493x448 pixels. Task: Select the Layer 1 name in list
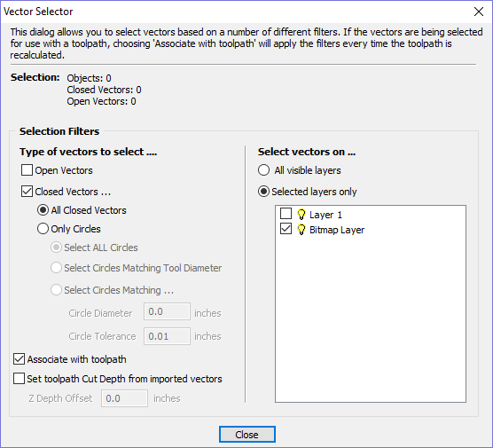tap(325, 215)
